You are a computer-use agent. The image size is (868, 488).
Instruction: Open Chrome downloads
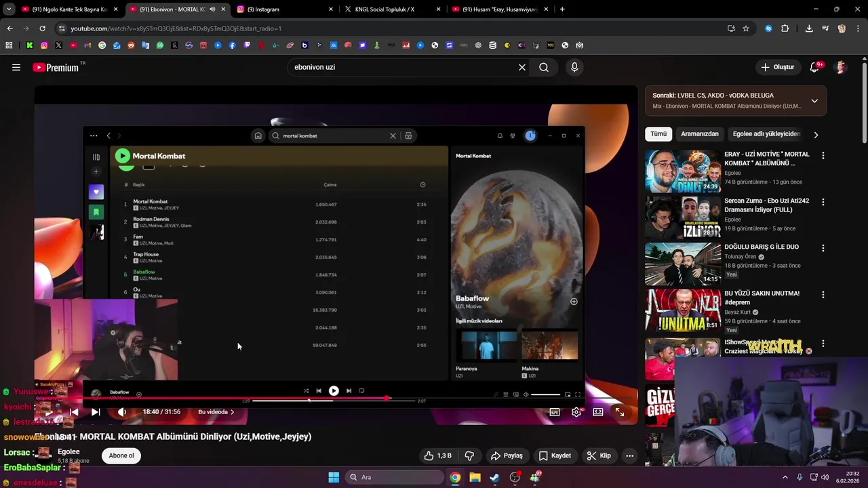[x=809, y=28]
